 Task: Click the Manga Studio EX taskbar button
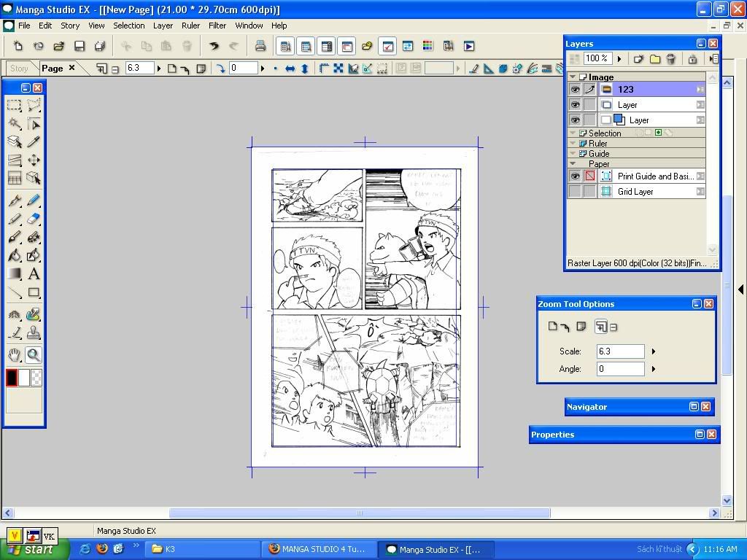(436, 549)
